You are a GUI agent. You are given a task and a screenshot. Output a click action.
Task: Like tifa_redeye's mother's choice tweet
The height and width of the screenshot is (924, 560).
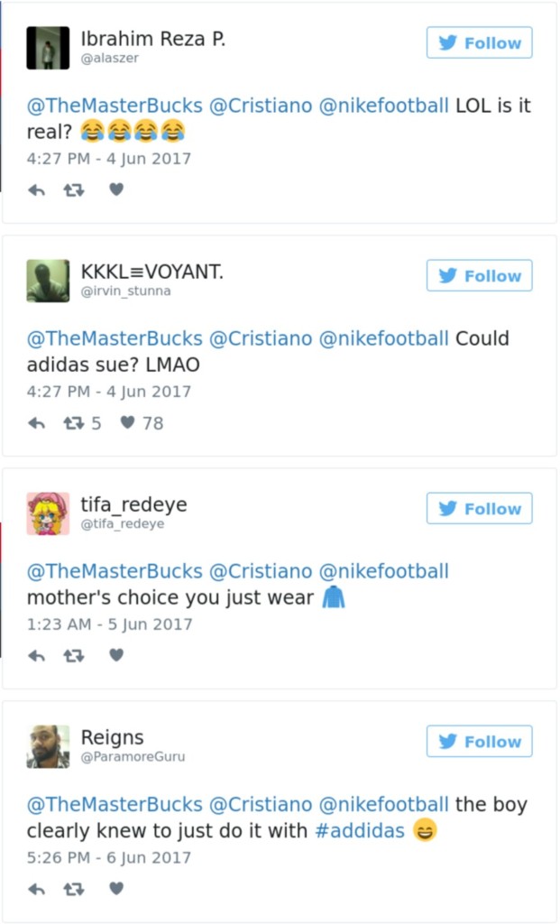[116, 655]
